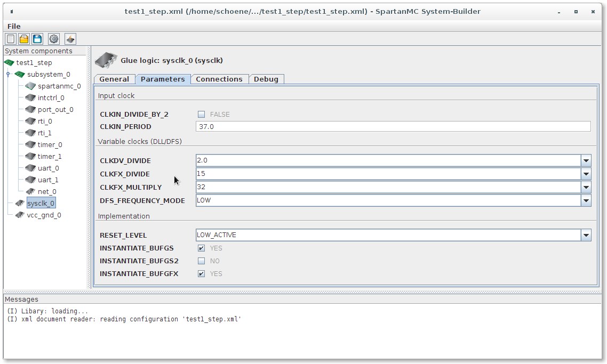This screenshot has height=364, width=607.
Task: Enable the INSTANTIATE_BUFGS2 checkbox
Action: [201, 261]
